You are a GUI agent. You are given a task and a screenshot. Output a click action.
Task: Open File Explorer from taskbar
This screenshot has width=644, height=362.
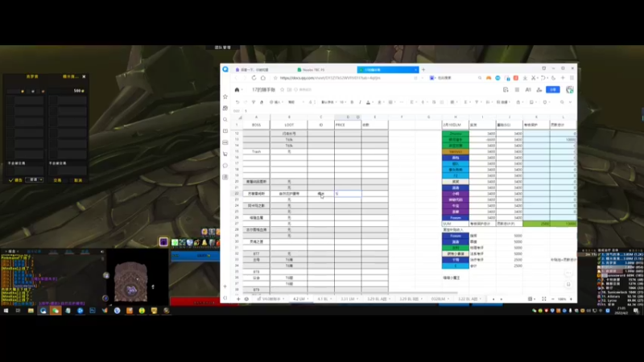point(31,311)
